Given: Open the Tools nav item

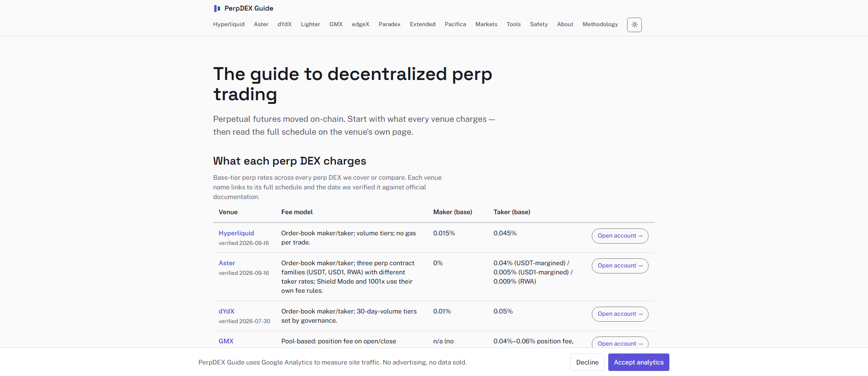Looking at the screenshot, I should (514, 24).
